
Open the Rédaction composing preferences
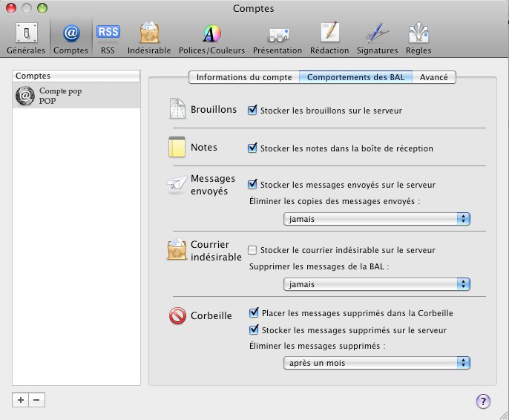click(329, 38)
